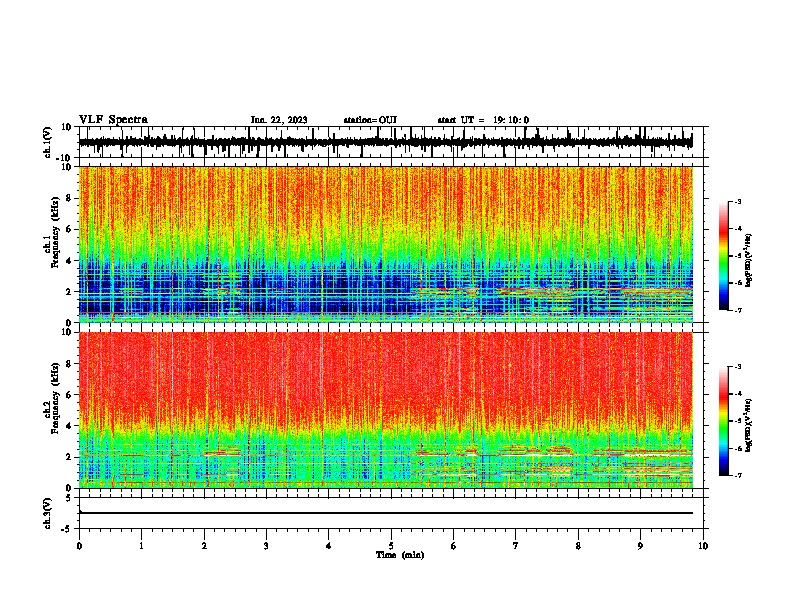Click the time axis tick label "0"
792x612 pixels.
[x=79, y=546]
